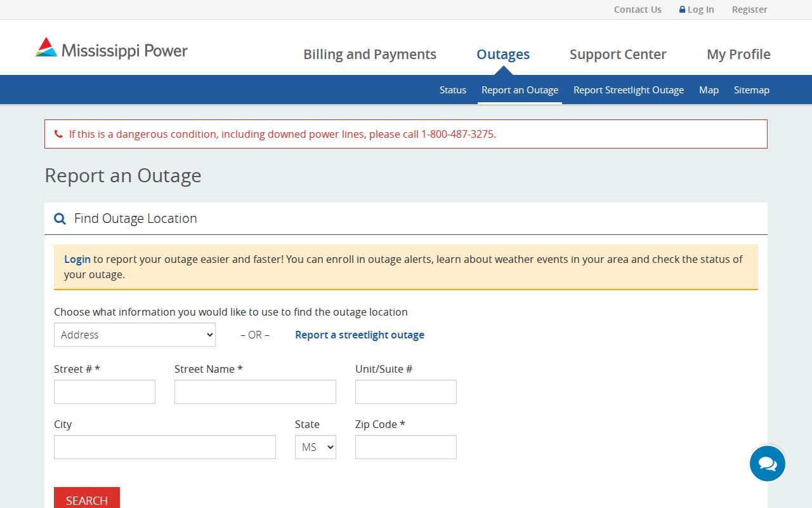This screenshot has height=508, width=812.
Task: Open the Register link
Action: click(750, 10)
